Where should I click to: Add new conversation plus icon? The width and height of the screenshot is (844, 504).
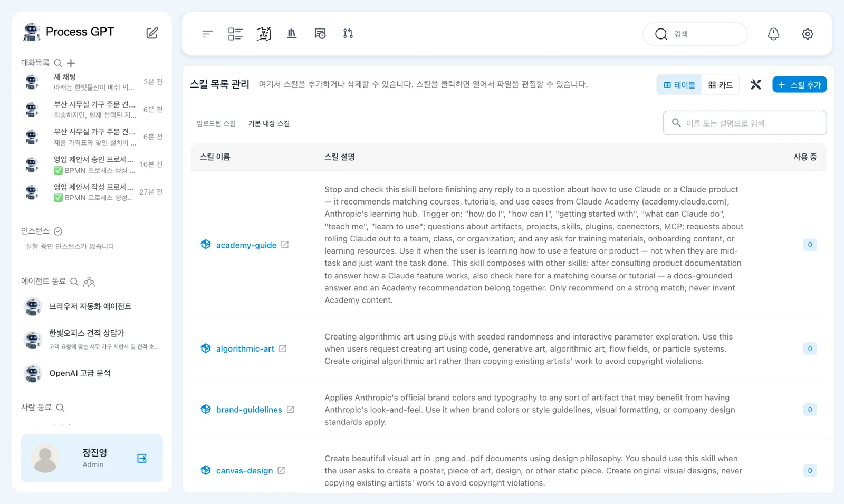71,63
